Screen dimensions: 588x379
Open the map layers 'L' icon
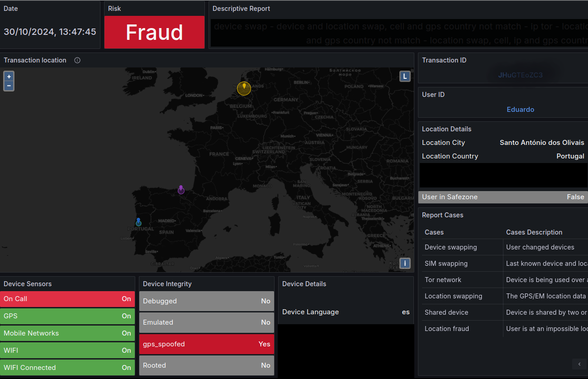[x=405, y=76]
